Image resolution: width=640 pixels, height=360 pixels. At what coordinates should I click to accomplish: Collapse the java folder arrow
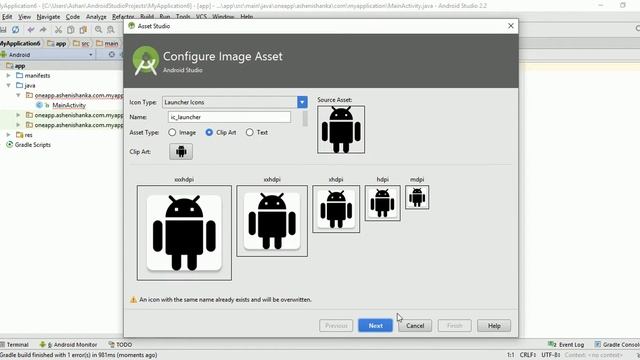tap(9, 85)
